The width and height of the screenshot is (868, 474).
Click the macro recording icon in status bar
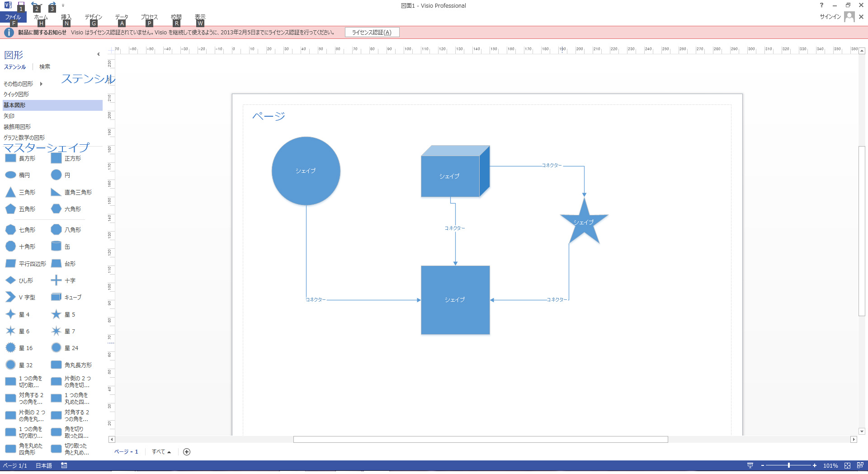tap(64, 465)
